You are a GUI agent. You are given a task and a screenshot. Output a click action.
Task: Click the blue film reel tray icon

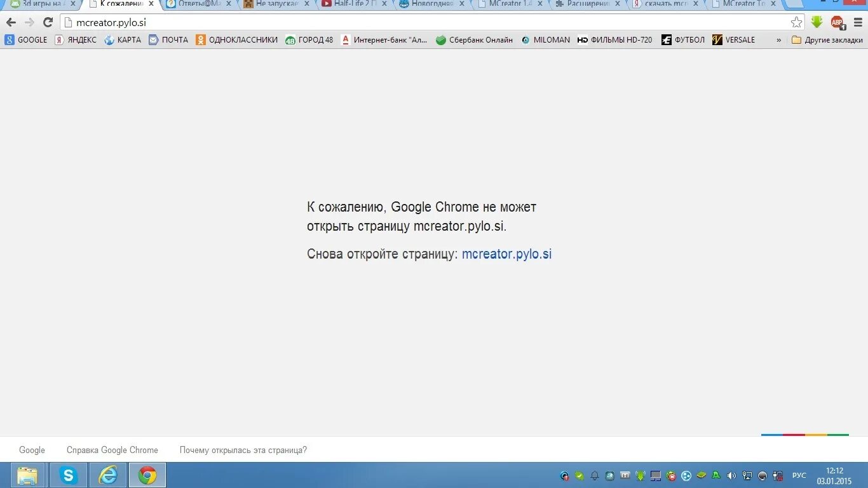[686, 476]
